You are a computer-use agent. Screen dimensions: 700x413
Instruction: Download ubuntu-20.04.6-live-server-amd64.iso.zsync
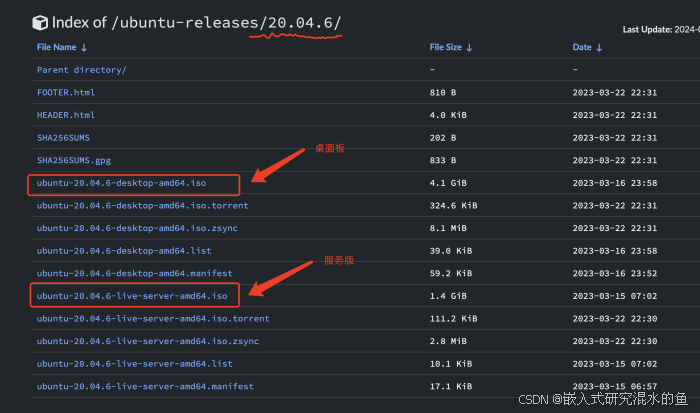tap(148, 341)
